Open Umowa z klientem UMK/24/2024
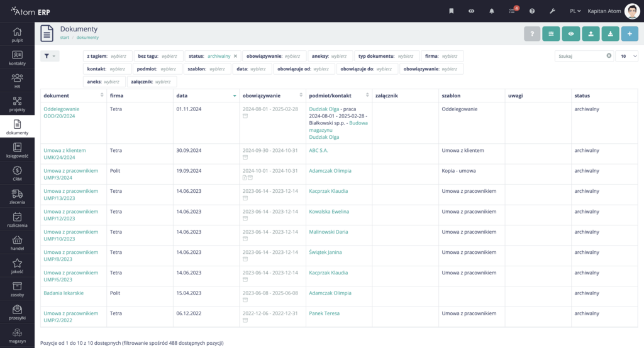Image resolution: width=644 pixels, height=348 pixels. click(x=65, y=154)
